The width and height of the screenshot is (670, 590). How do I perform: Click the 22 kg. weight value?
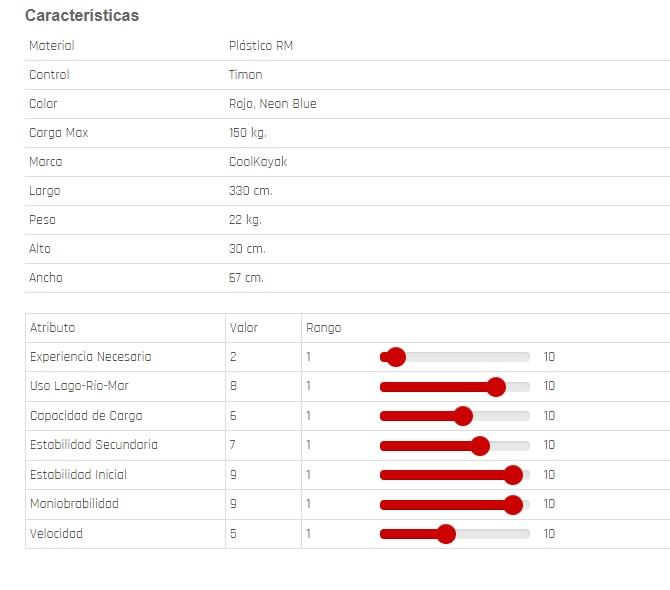pyautogui.click(x=245, y=220)
